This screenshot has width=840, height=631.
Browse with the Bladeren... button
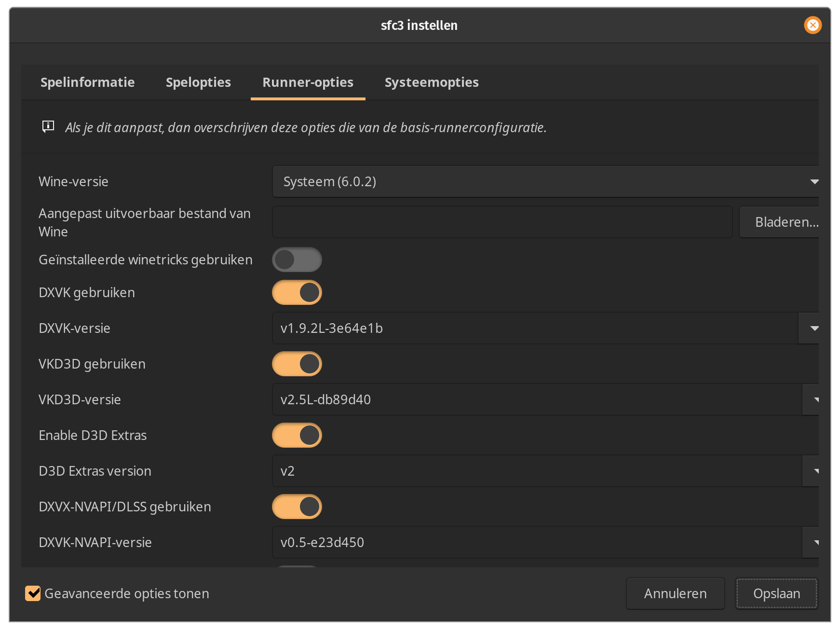coord(779,222)
